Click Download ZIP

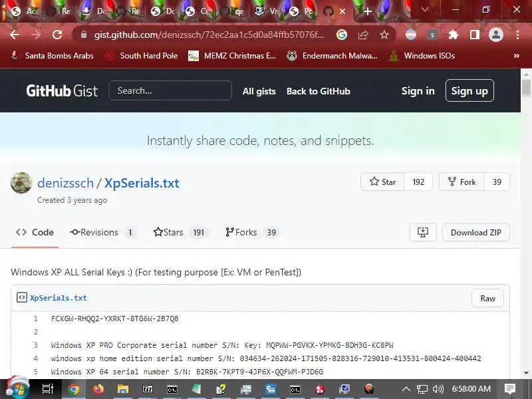click(475, 232)
